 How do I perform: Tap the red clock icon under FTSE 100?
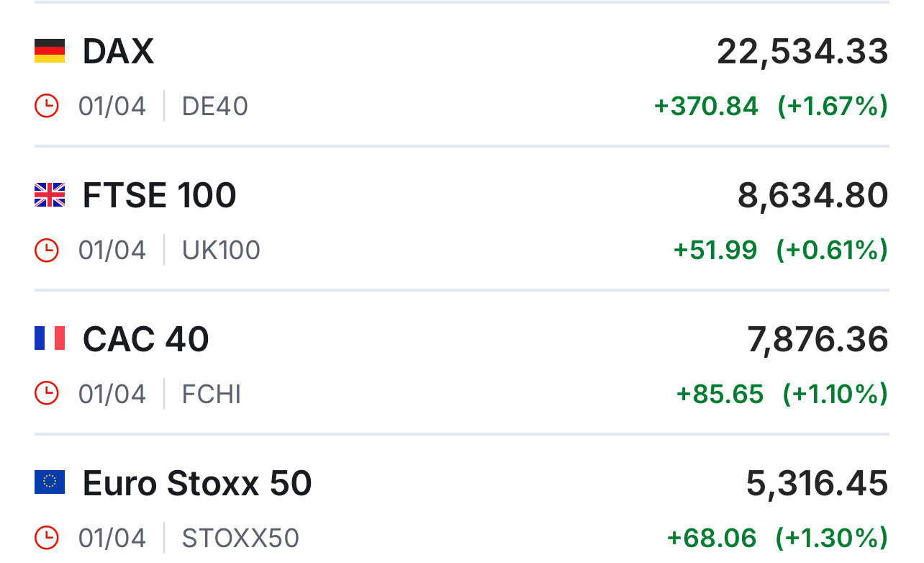[47, 250]
